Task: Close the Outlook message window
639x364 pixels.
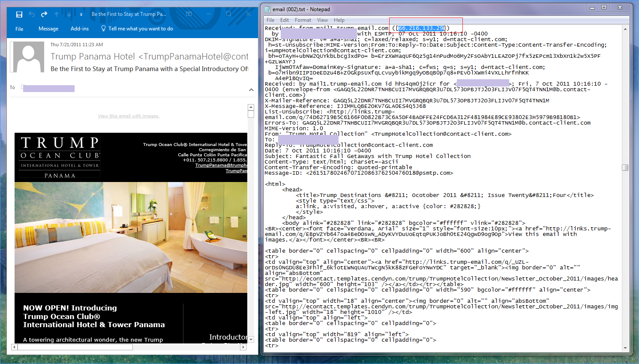Action: 248,14
